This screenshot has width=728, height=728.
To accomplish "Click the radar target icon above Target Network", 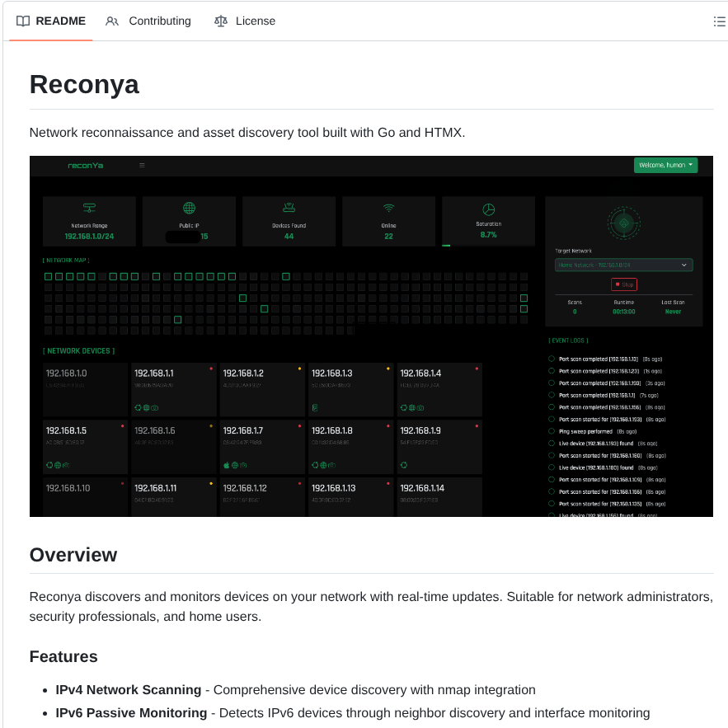I will 624,223.
